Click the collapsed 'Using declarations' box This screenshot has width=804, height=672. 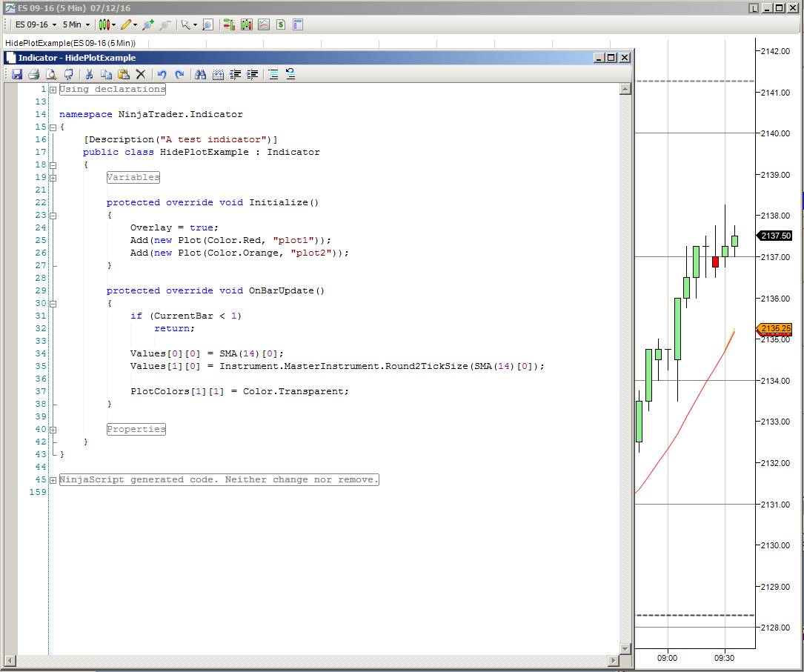(x=113, y=89)
